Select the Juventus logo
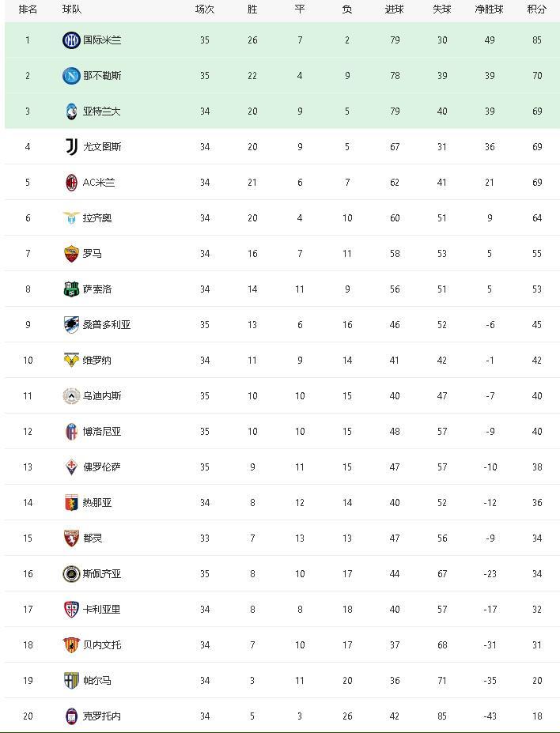The height and width of the screenshot is (733, 560). tap(71, 147)
